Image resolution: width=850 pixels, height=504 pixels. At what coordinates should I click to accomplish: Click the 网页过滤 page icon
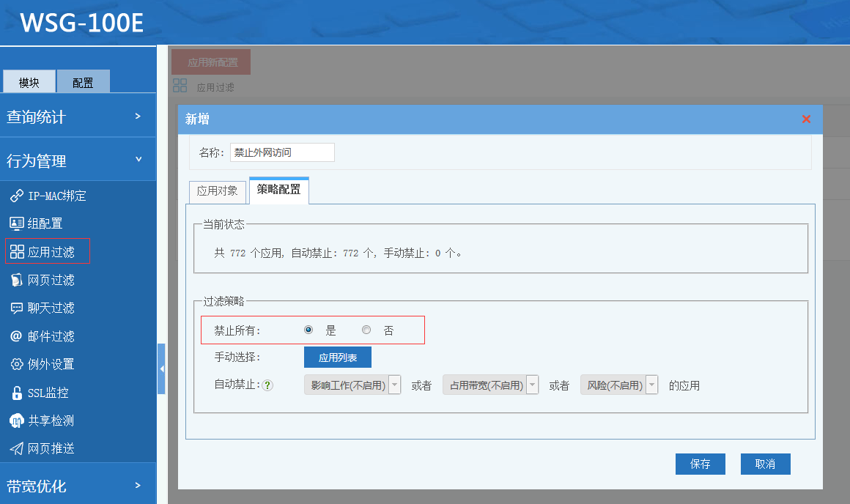16,281
